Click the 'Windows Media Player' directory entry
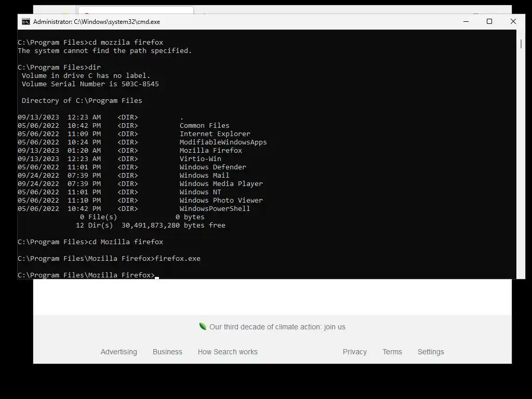The image size is (532, 399). coord(221,183)
